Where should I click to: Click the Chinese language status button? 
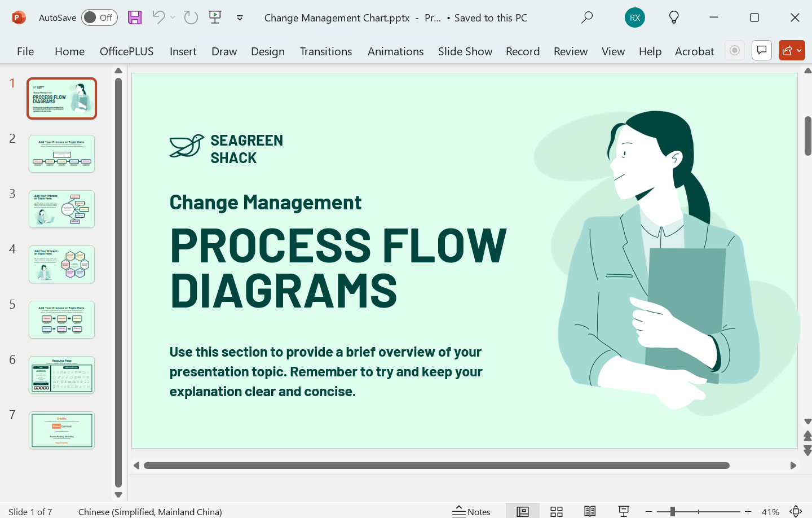coord(150,512)
